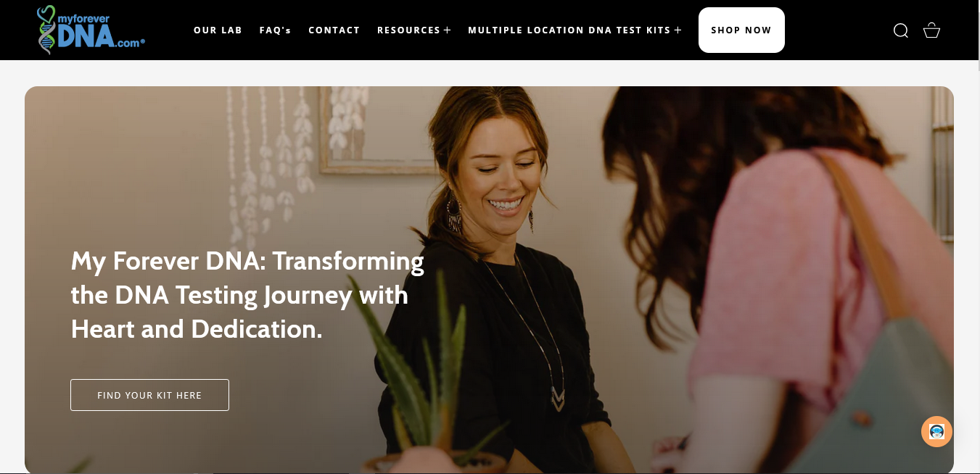Launch the orange chat widget bubble
The image size is (980, 474).
[936, 431]
